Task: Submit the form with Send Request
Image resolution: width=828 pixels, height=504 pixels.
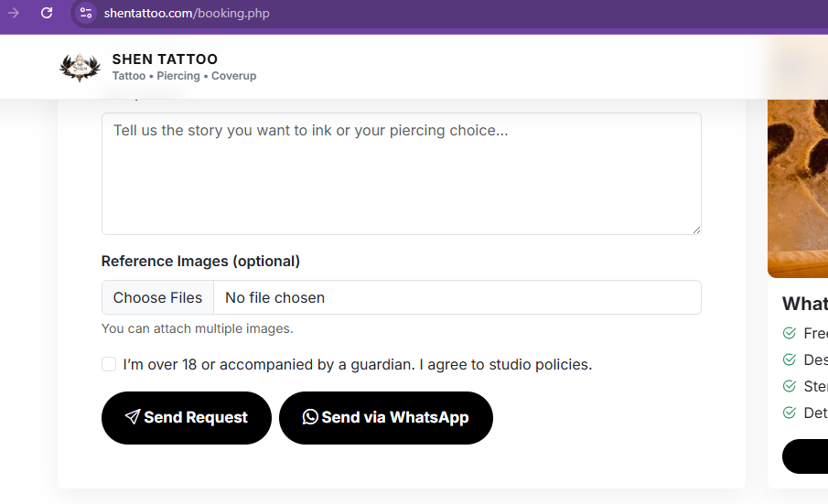Action: (x=187, y=418)
